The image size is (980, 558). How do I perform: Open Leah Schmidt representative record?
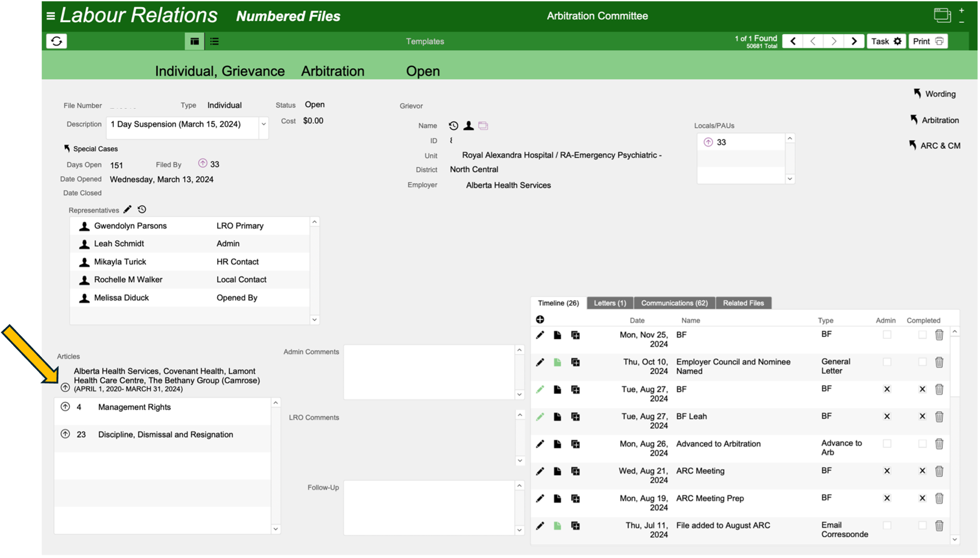point(84,244)
